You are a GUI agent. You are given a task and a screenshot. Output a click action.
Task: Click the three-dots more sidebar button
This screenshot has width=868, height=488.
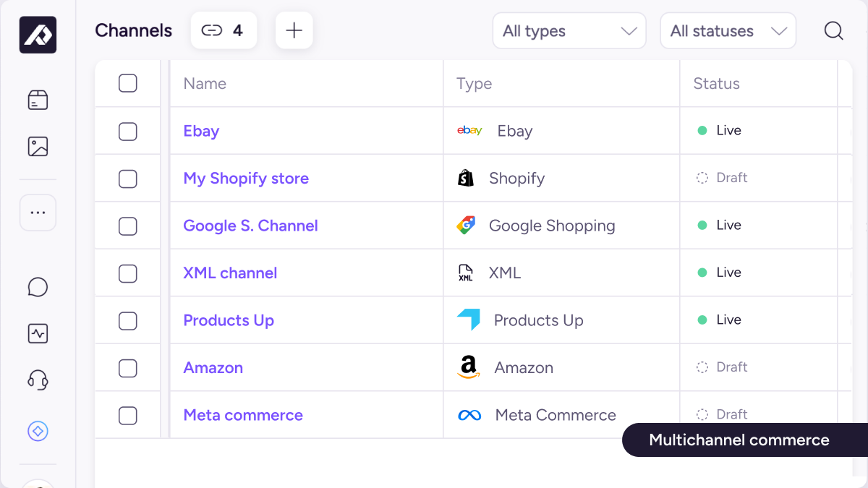pyautogui.click(x=38, y=213)
